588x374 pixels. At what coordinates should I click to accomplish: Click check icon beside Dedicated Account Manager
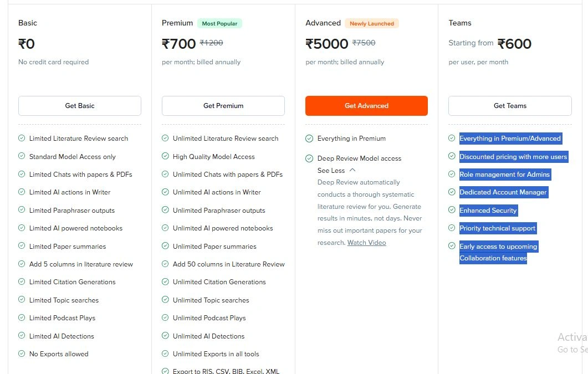(452, 192)
